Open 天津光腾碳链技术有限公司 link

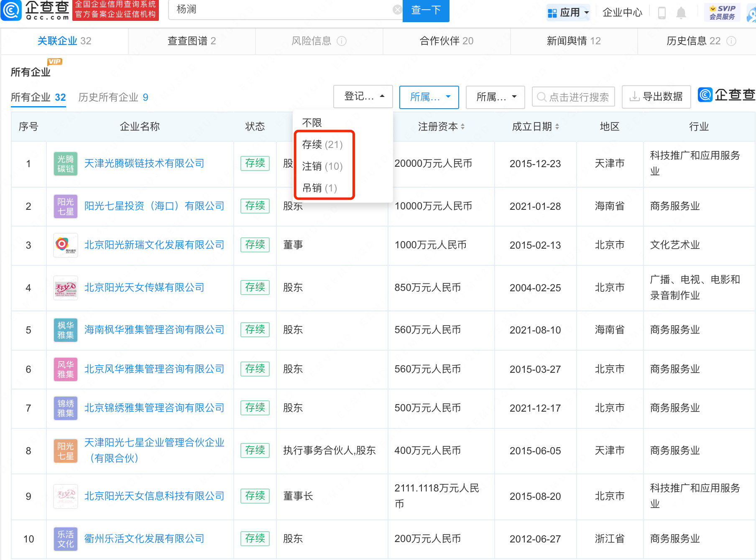tap(144, 163)
